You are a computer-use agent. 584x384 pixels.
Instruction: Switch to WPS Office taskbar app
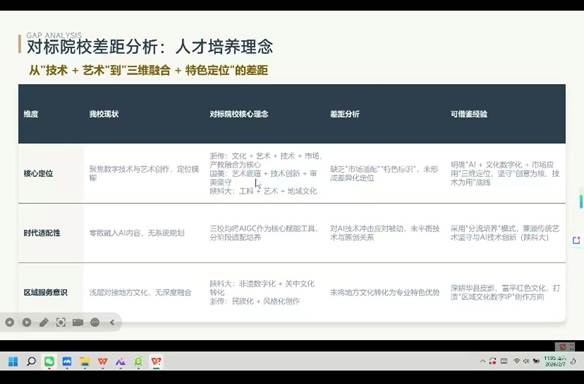[103, 361]
